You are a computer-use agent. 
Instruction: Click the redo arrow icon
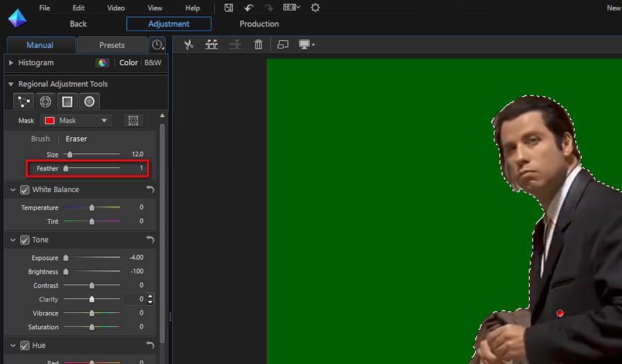click(x=268, y=8)
